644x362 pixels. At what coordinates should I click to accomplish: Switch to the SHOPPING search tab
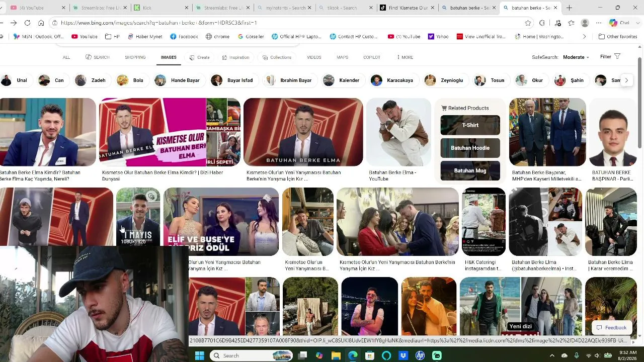[x=135, y=57]
